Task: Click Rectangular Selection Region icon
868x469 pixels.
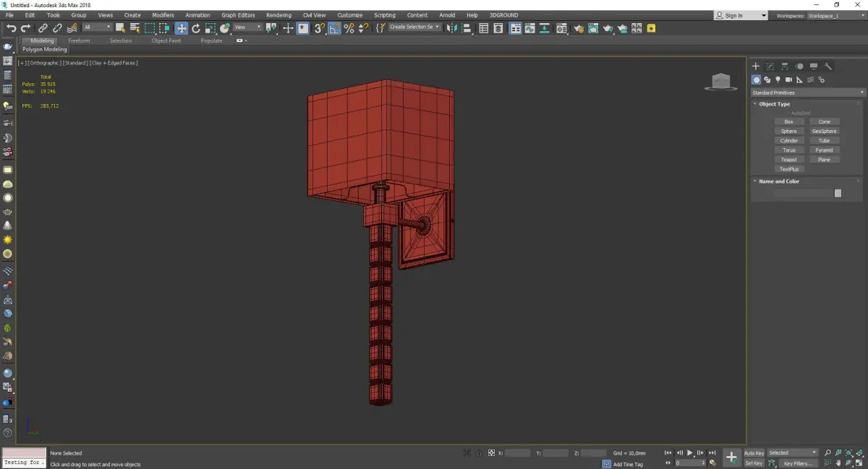Action: click(x=150, y=28)
